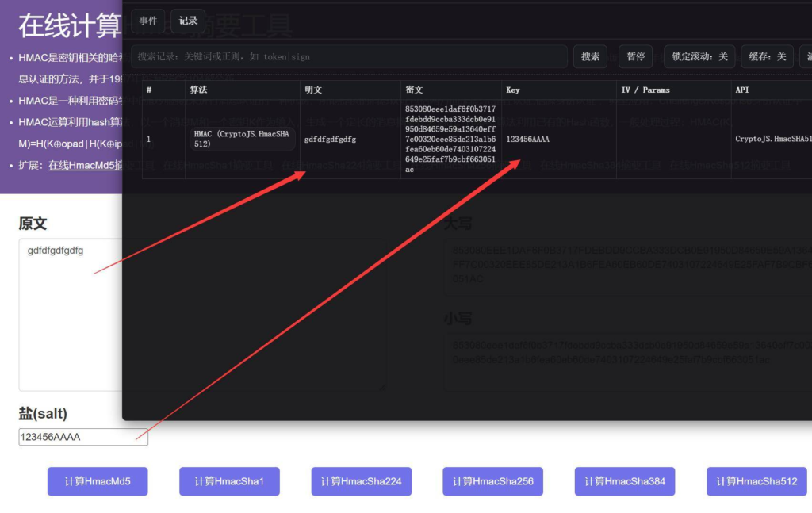
Task: Switch to the 事件 tab
Action: click(148, 21)
